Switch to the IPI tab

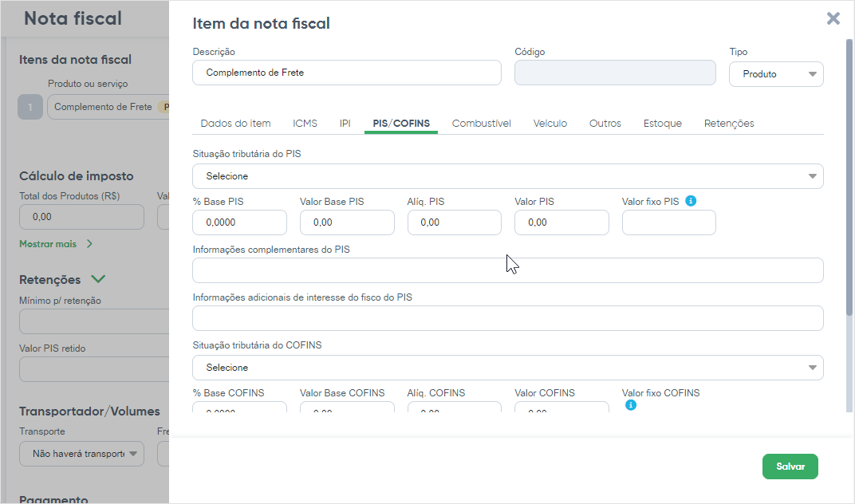(345, 124)
